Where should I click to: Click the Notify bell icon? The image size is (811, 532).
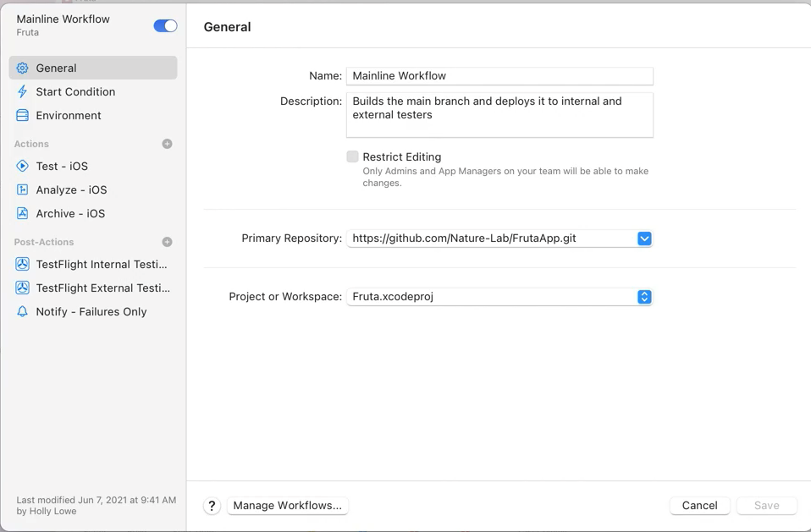click(x=22, y=311)
